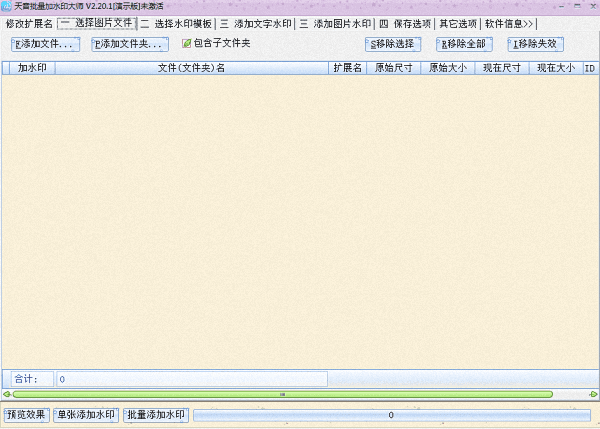This screenshot has height=429, width=600.
Task: Maximize the watermark application window
Action: click(x=577, y=6)
